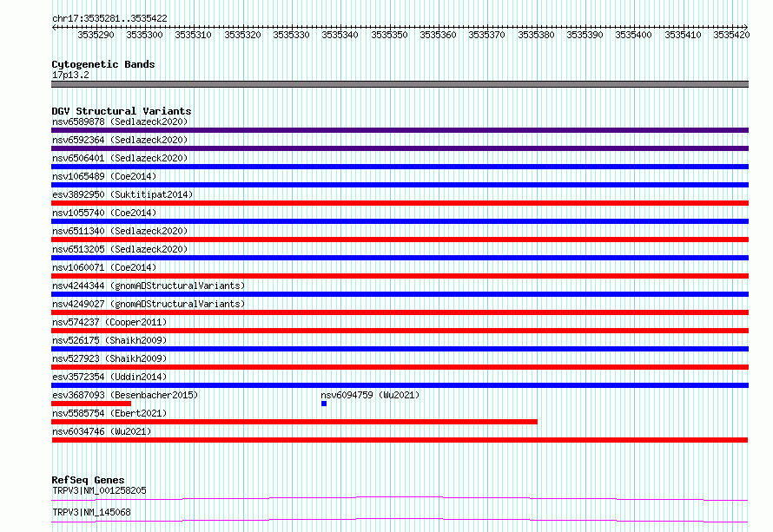Screen dimensions: 773x532
Task: Open nsv6034746 (Wu2021) label
Action: (102, 431)
